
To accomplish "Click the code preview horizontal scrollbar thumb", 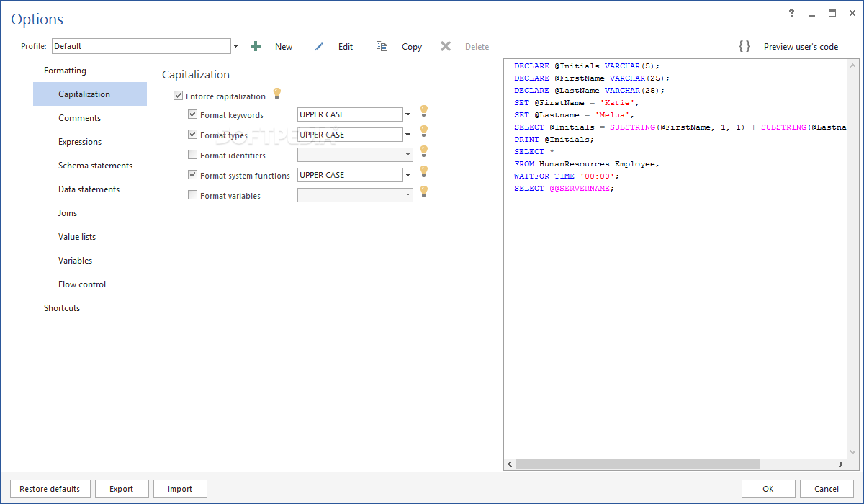I will click(637, 464).
